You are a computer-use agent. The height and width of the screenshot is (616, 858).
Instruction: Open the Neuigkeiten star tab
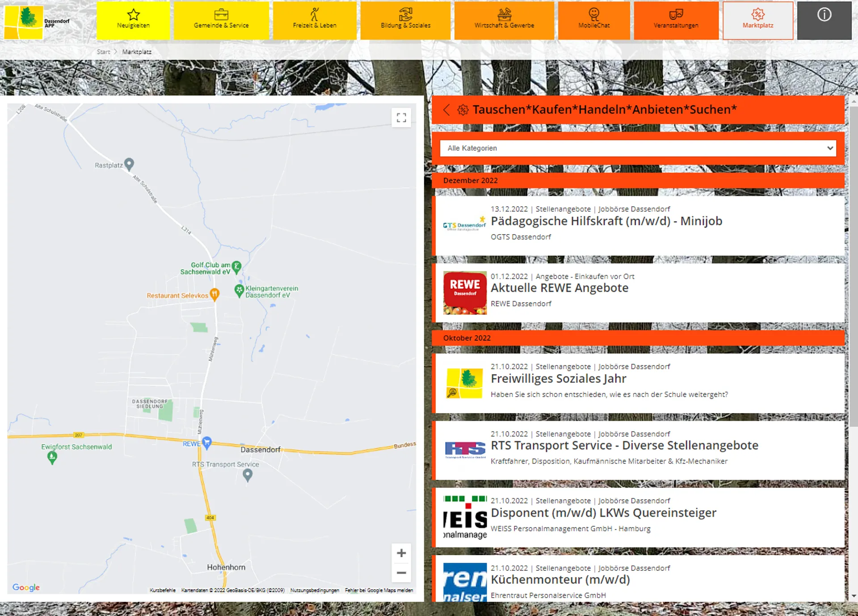point(133,20)
